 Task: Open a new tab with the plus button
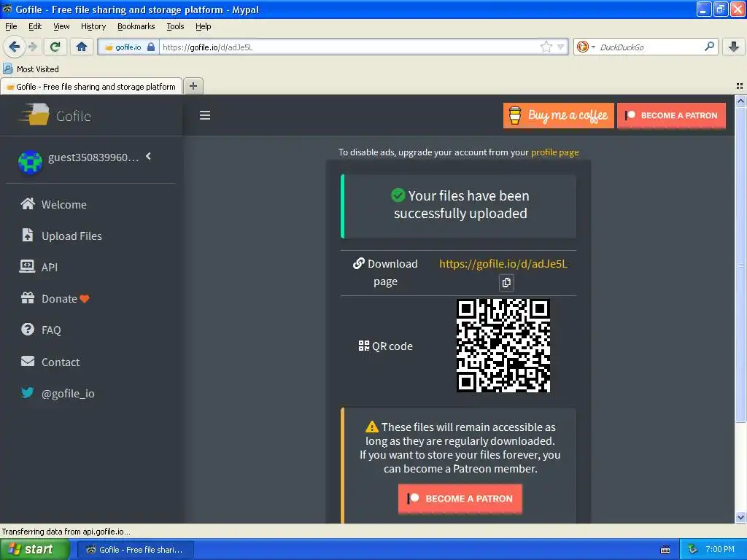pyautogui.click(x=193, y=86)
